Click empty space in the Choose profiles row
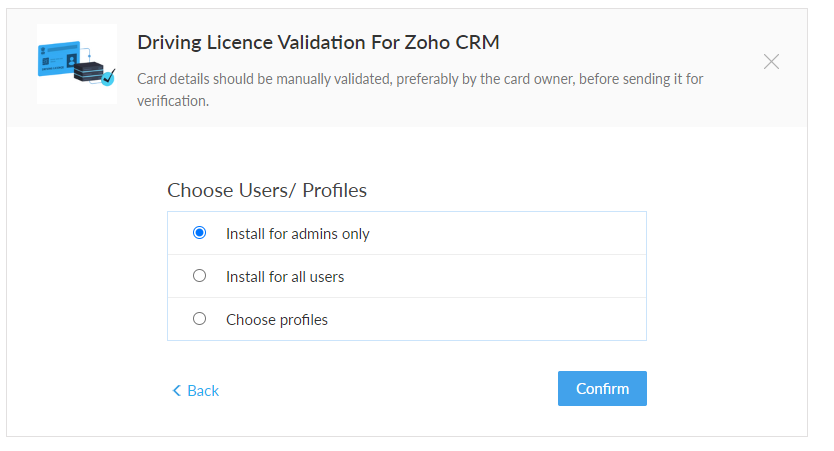Screen dimensions: 834x451 [520, 320]
